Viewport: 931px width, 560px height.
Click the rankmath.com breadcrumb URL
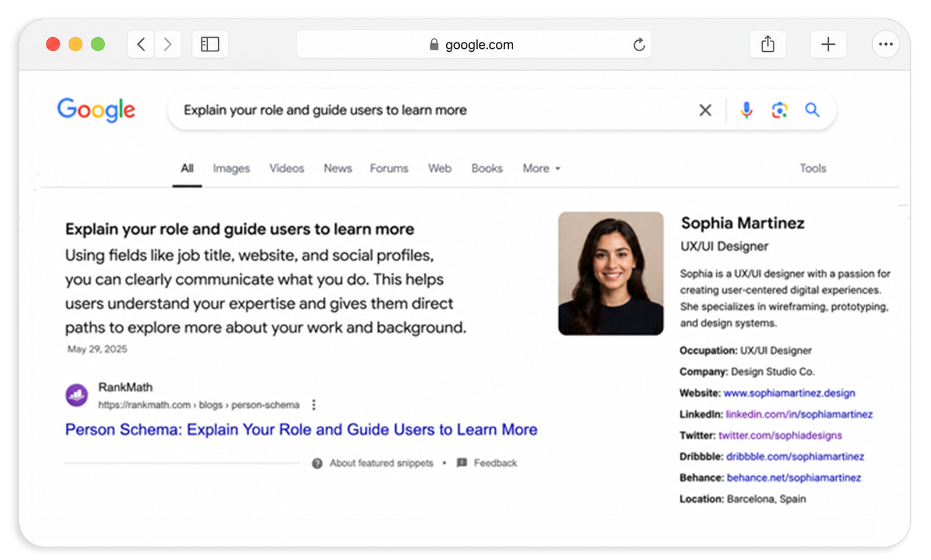pos(198,405)
